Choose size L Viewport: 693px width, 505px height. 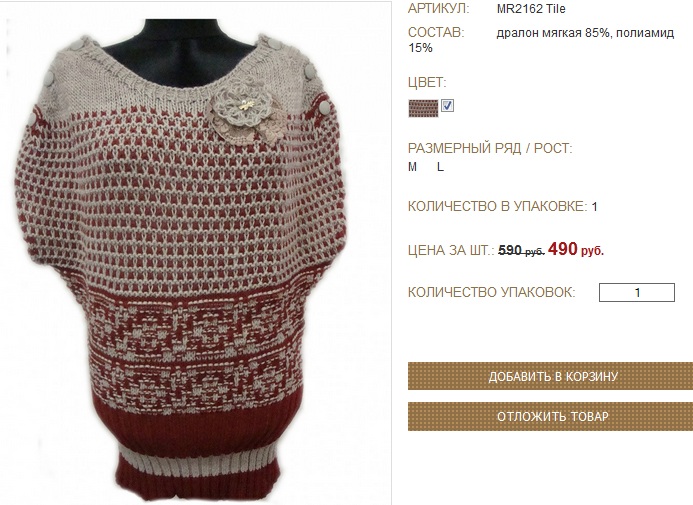[x=440, y=167]
